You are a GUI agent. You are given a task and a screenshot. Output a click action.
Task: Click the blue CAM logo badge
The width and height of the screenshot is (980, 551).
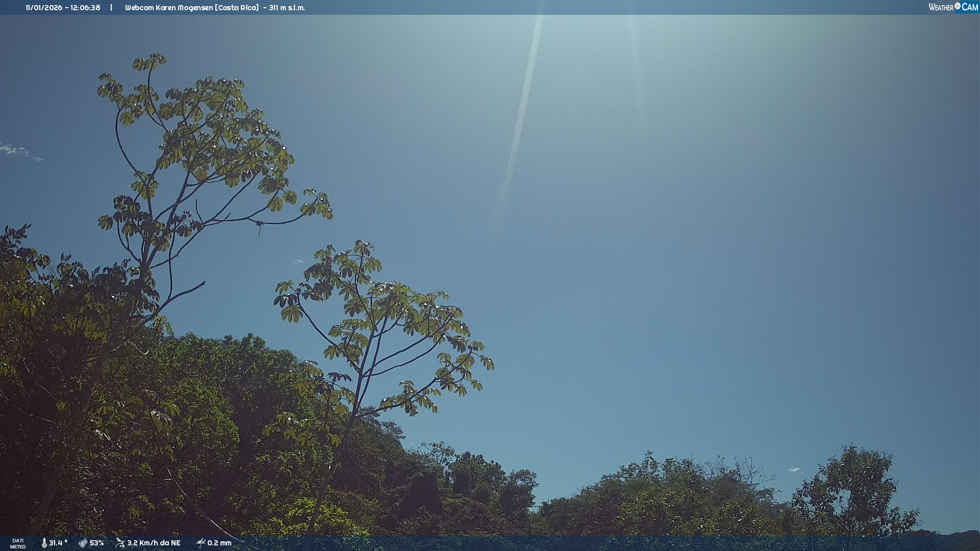(970, 7)
